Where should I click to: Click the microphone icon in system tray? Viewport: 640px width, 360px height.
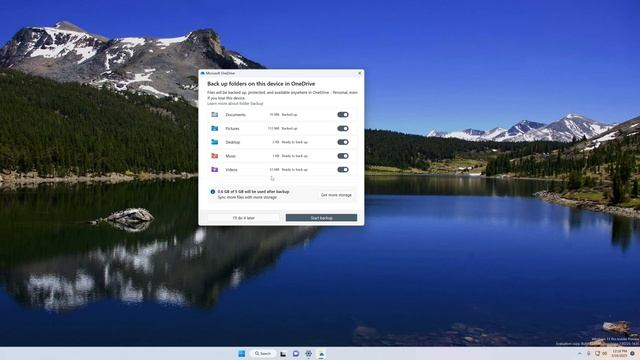pyautogui.click(x=589, y=353)
